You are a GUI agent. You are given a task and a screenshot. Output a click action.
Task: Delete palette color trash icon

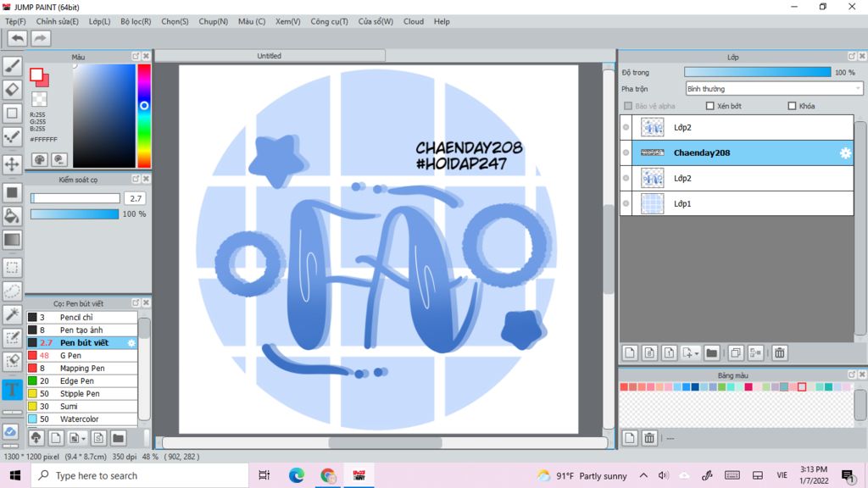coord(648,438)
